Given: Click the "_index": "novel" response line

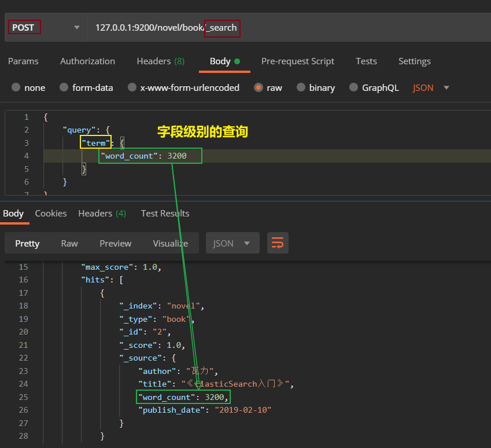Looking at the screenshot, I should (162, 306).
